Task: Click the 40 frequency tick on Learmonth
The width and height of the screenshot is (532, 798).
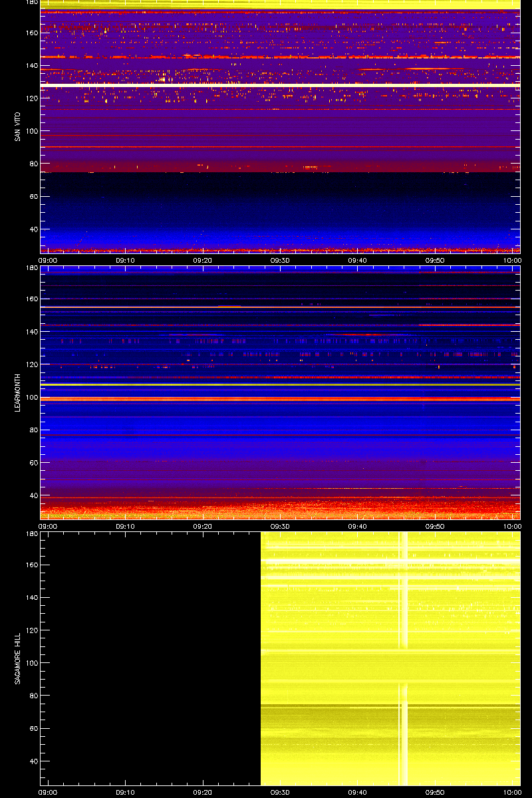Action: point(33,495)
